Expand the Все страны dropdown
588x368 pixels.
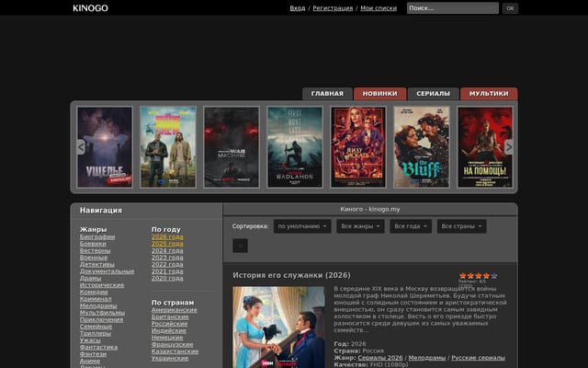461,226
